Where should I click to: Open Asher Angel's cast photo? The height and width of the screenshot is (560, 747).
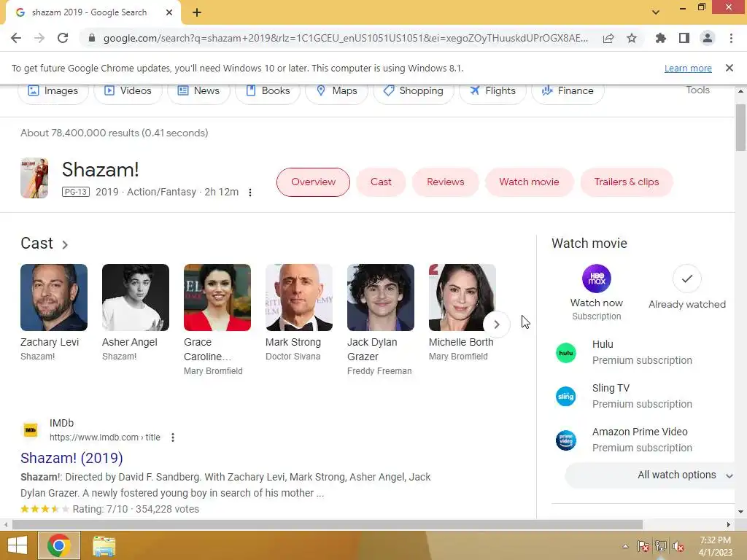coord(136,297)
